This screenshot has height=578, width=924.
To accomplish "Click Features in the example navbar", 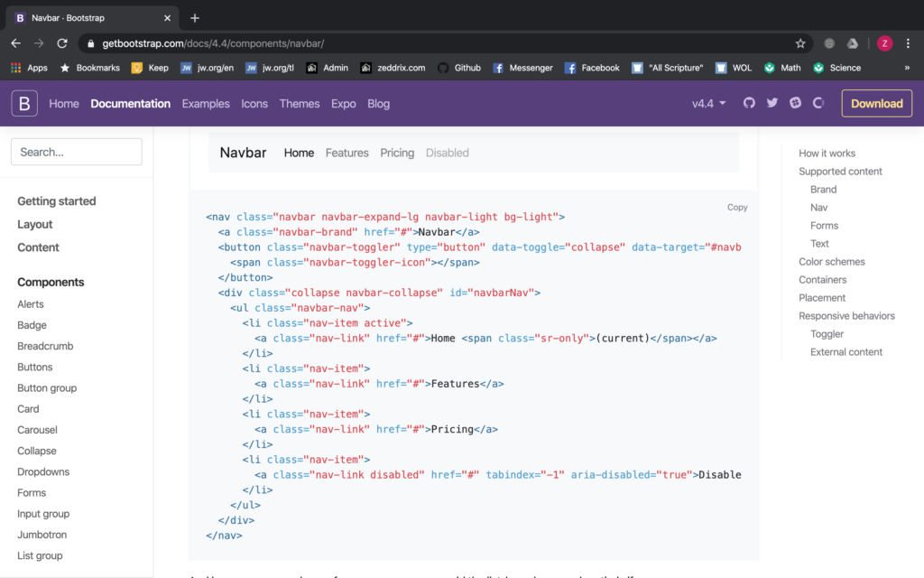I will point(347,153).
